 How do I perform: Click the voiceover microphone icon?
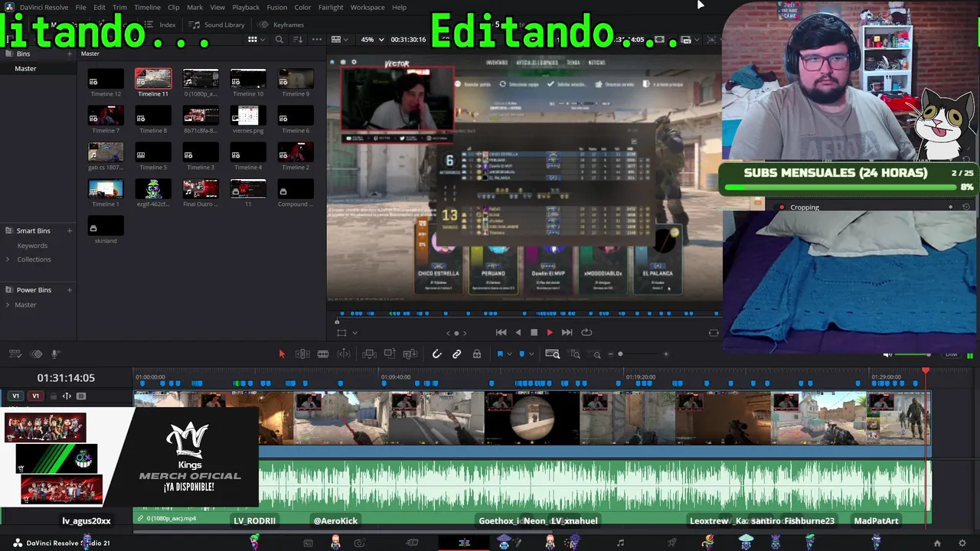point(55,354)
